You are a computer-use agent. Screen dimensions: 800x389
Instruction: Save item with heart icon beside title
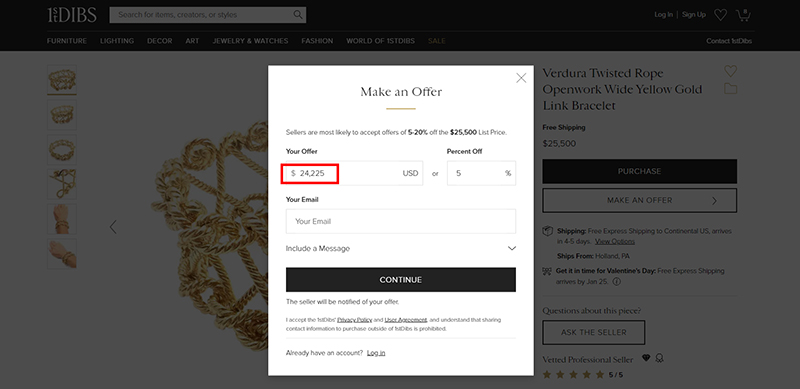point(731,71)
